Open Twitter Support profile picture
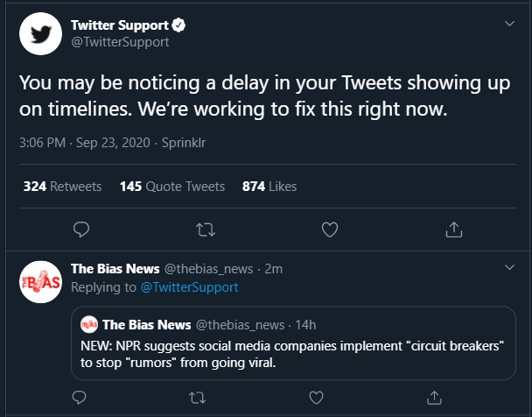Viewport: 532px width, 417px height. tap(41, 33)
